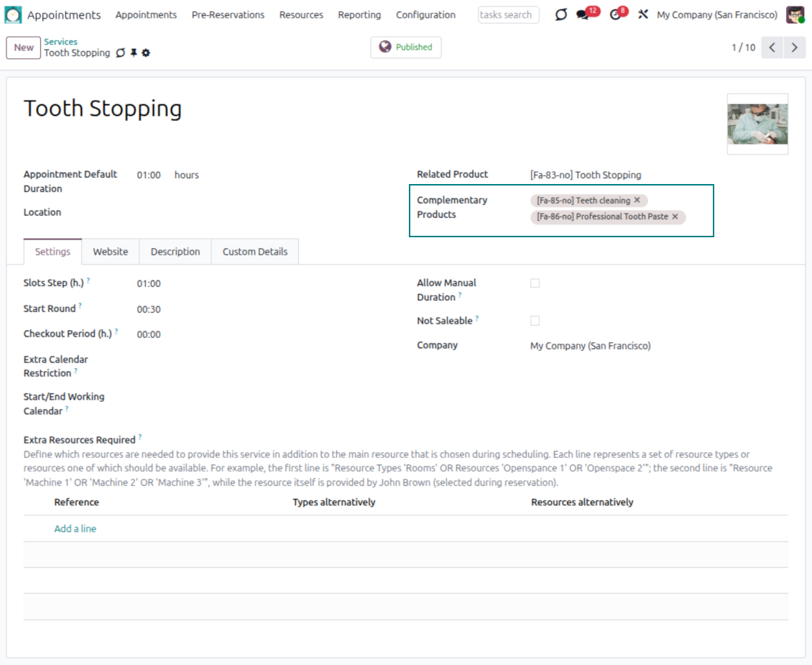Click the wrench-and-screwdriver tools icon
Viewport: 812px width, 665px height.
[x=643, y=15]
